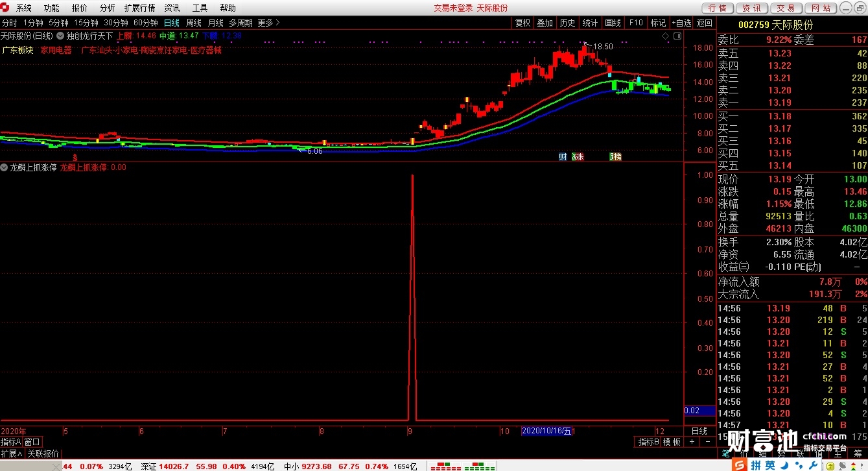This screenshot has height=471, width=868.
Task: Click the 涨 marker icon on chart
Action: pos(579,156)
